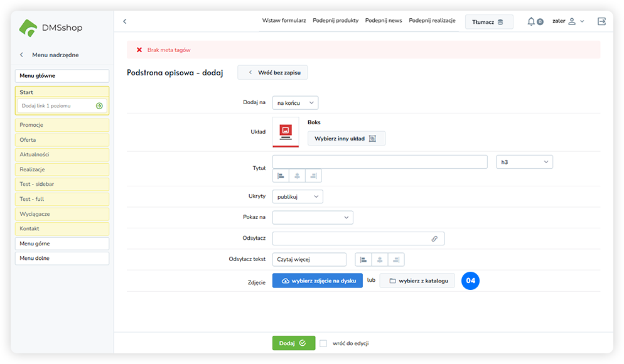
Task: Select Podepnij produkty in top menu
Action: (x=335, y=21)
